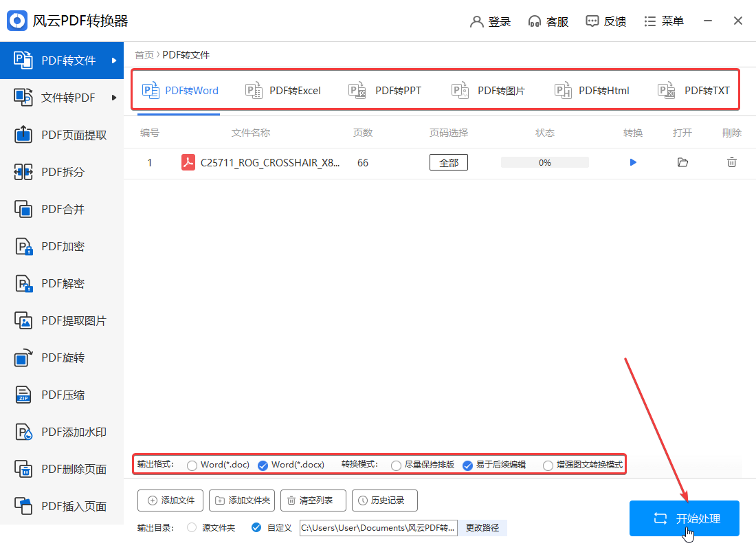Click the PDF添加水印 sidebar icon
This screenshot has height=550, width=756.
point(23,432)
